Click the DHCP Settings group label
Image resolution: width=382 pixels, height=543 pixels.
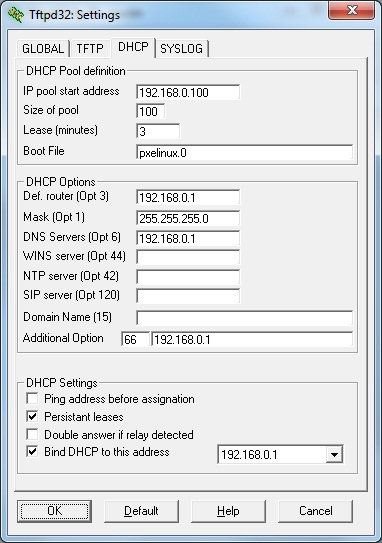(62, 383)
